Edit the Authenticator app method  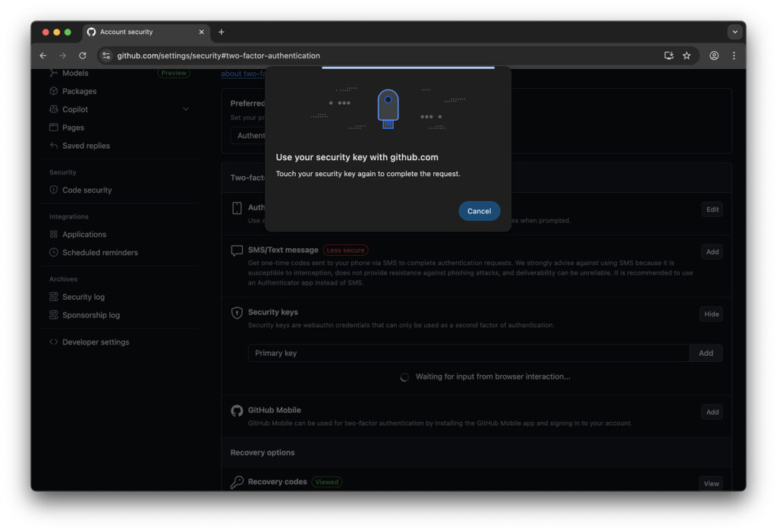click(712, 209)
